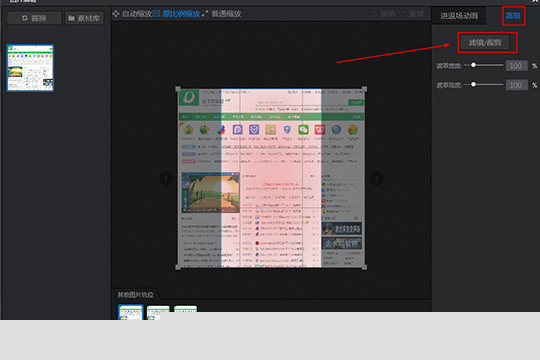This screenshot has height=360, width=540.
Task: Open the 滤镜/裁剪 filter and crop button
Action: click(x=485, y=42)
